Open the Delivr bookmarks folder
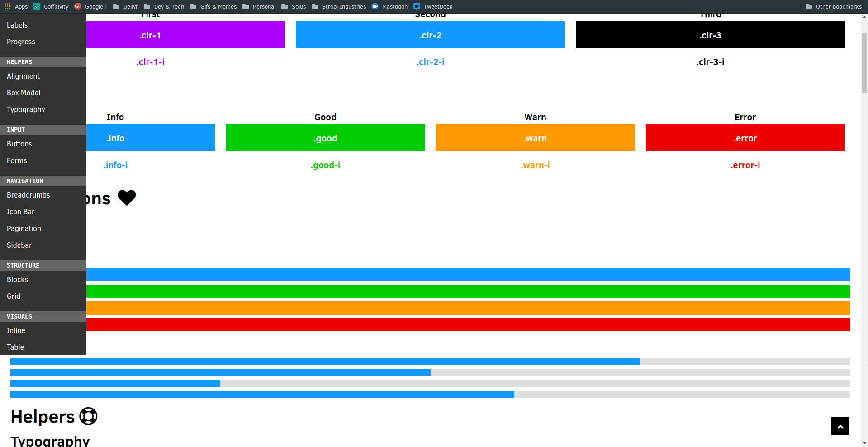 [x=125, y=6]
